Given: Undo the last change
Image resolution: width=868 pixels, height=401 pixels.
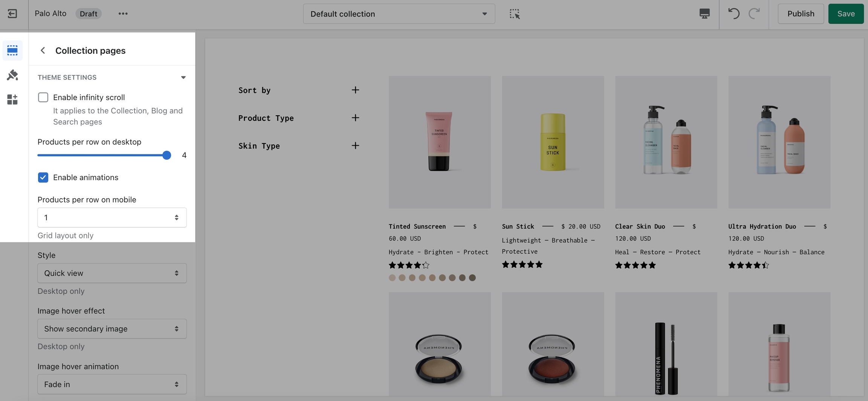Looking at the screenshot, I should click(733, 14).
